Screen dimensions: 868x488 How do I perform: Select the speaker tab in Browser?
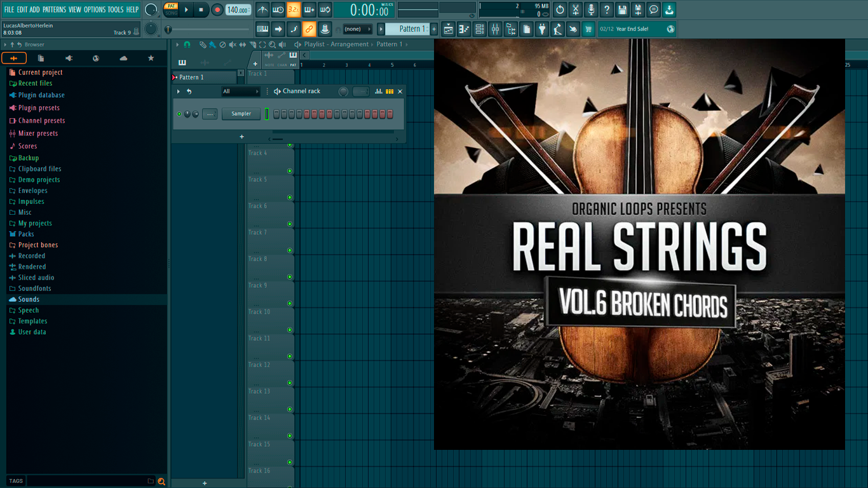click(69, 58)
